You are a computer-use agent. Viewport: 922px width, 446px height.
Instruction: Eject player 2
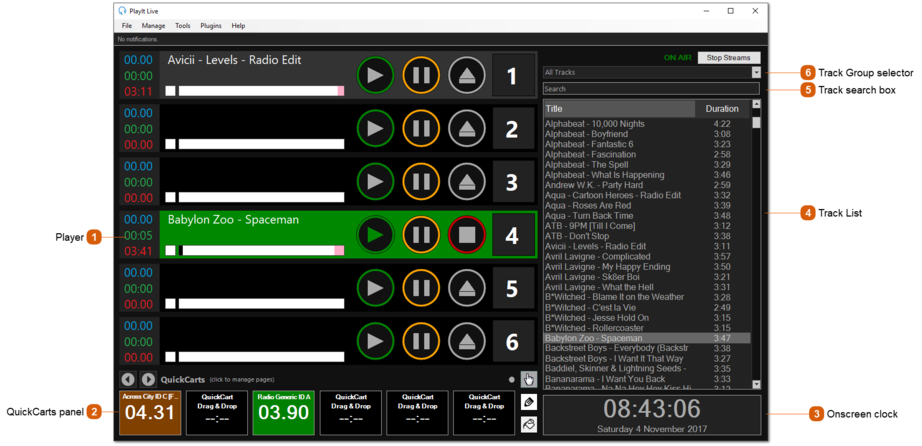tap(467, 129)
